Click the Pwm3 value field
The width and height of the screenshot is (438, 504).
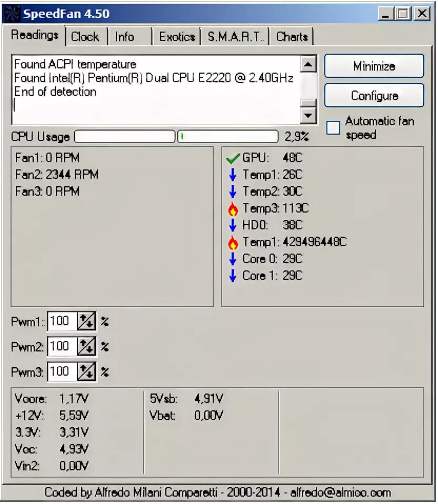point(63,371)
